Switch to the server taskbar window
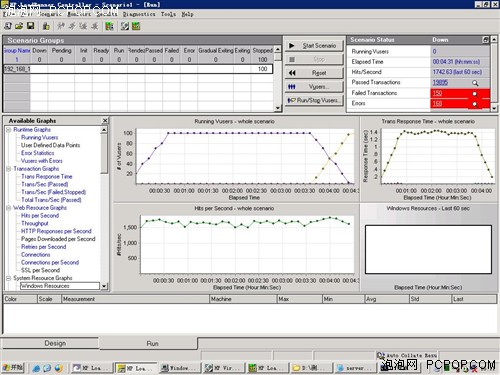Screen dimensions: 500x375 coord(356,368)
